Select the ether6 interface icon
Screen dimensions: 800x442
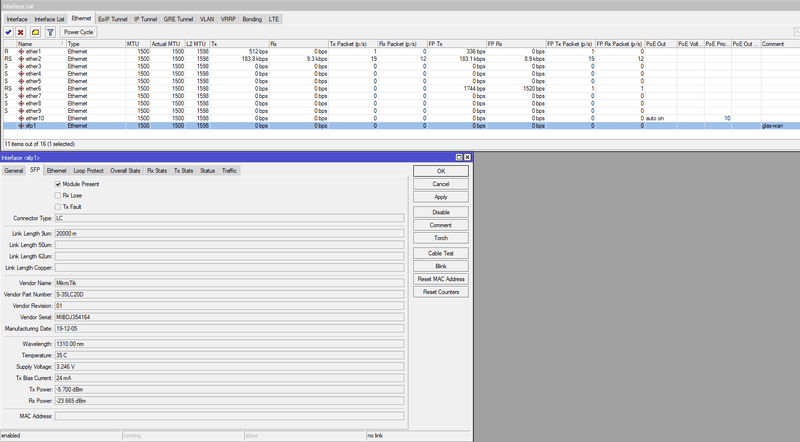pos(21,88)
